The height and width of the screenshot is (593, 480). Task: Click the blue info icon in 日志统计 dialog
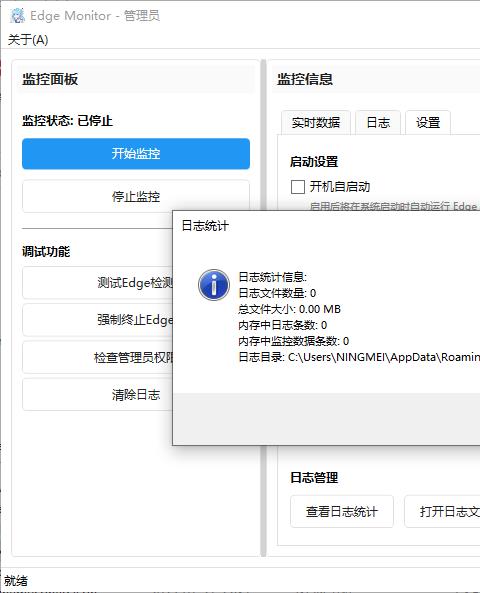click(x=214, y=285)
